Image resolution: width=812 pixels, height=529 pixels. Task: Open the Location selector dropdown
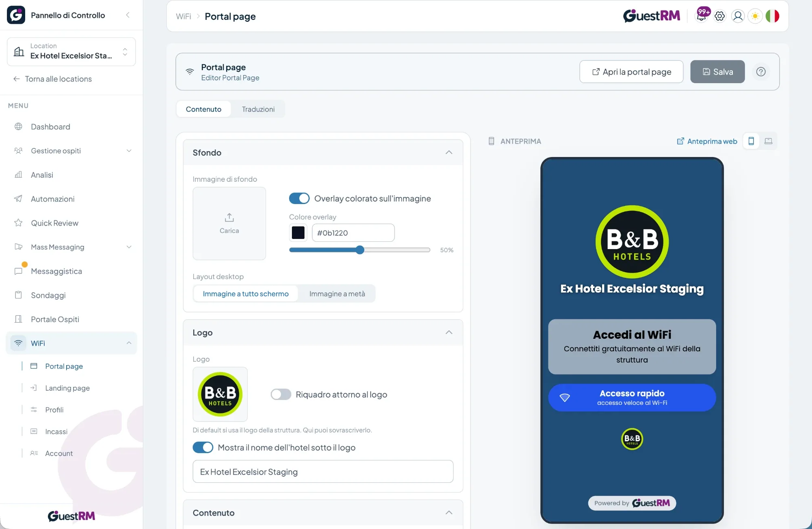71,52
